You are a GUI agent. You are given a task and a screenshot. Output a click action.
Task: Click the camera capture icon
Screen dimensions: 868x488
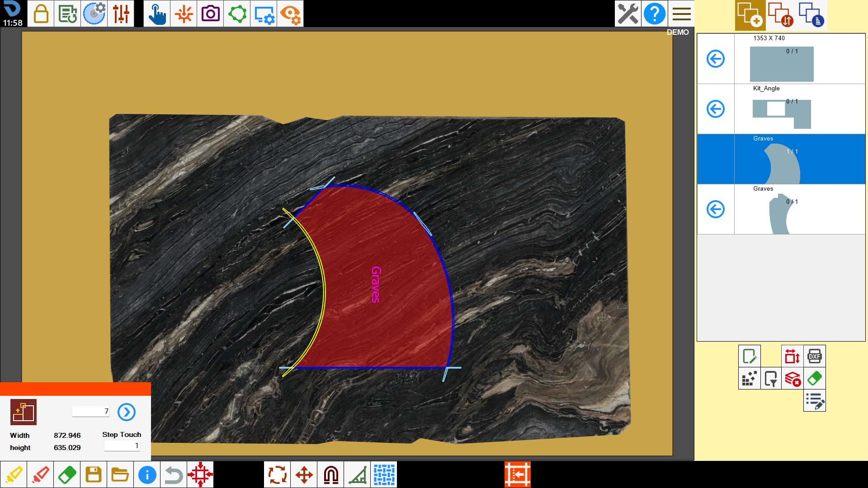point(210,14)
